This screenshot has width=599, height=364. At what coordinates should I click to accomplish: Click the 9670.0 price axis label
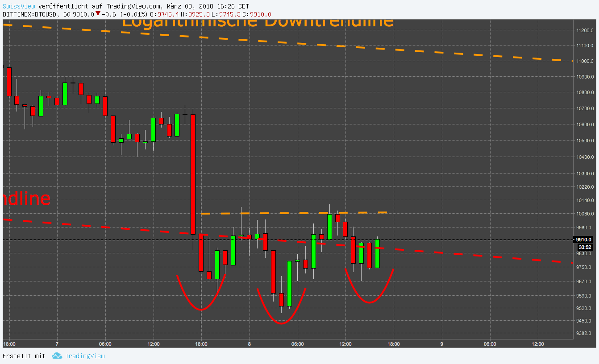point(585,281)
